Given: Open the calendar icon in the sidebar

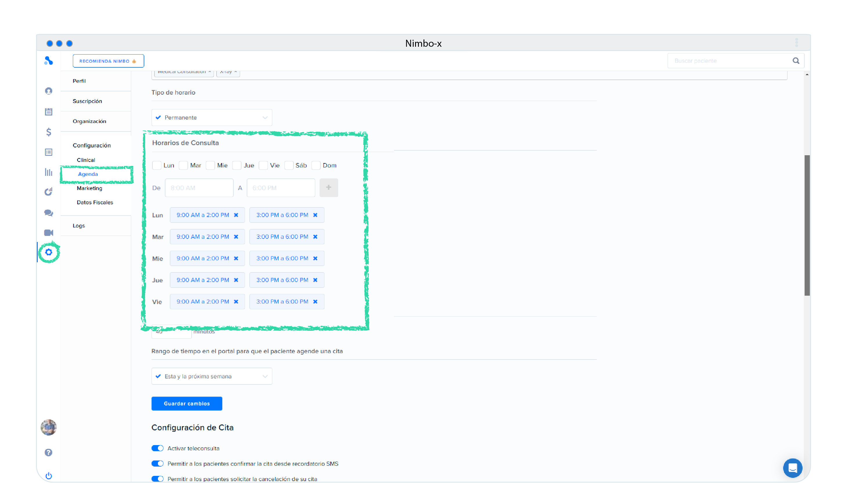Looking at the screenshot, I should point(48,112).
